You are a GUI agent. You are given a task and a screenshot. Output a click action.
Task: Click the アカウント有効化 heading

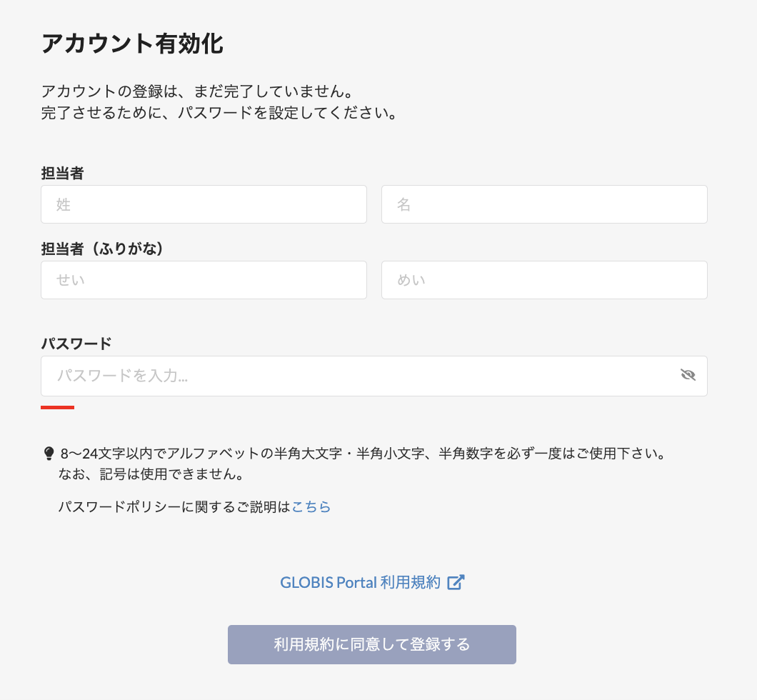pos(132,44)
